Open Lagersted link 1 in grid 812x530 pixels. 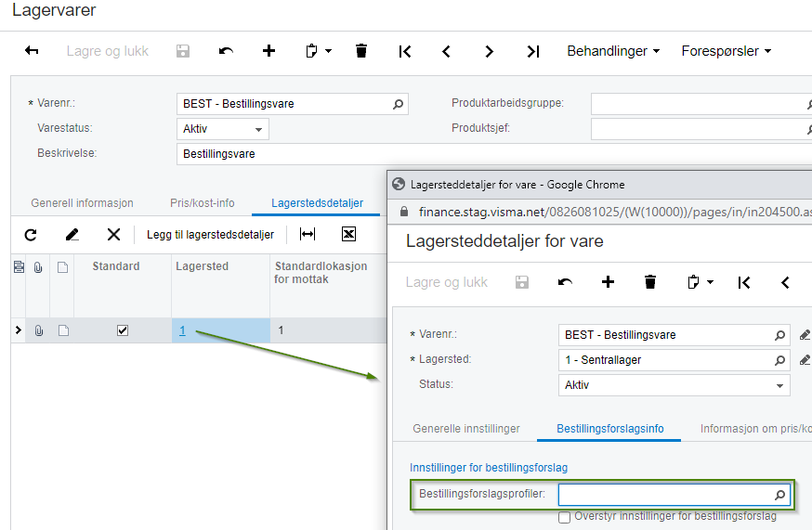tap(183, 330)
